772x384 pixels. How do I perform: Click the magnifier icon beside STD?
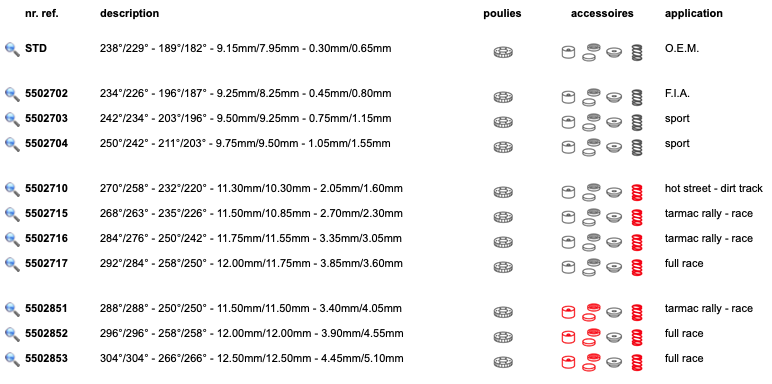(x=12, y=49)
